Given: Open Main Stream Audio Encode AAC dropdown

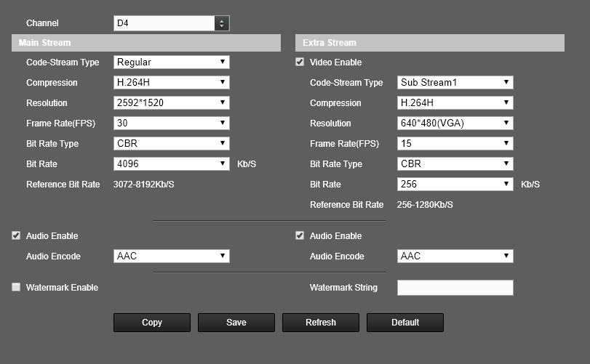Looking at the screenshot, I should coord(171,256).
